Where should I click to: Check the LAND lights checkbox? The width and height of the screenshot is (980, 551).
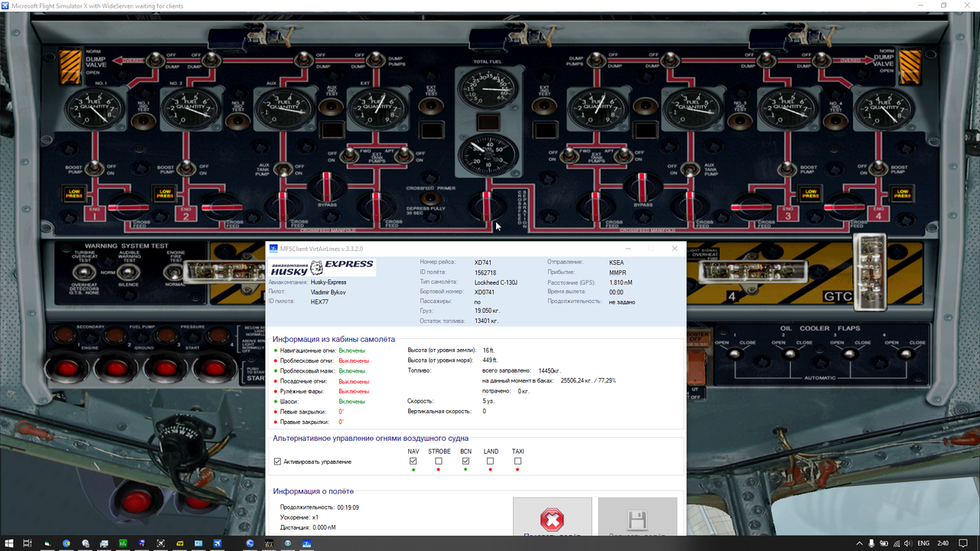(x=490, y=461)
